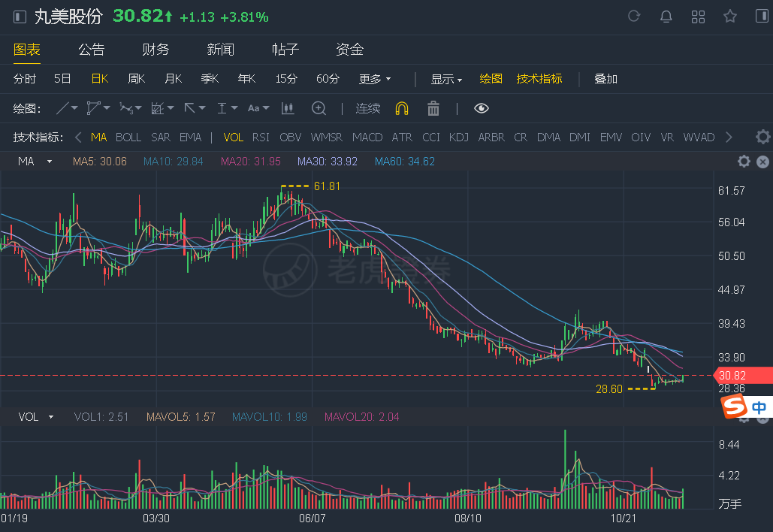The height and width of the screenshot is (532, 773).
Task: Toggle the 绘图 drawing toolbar
Action: click(491, 79)
